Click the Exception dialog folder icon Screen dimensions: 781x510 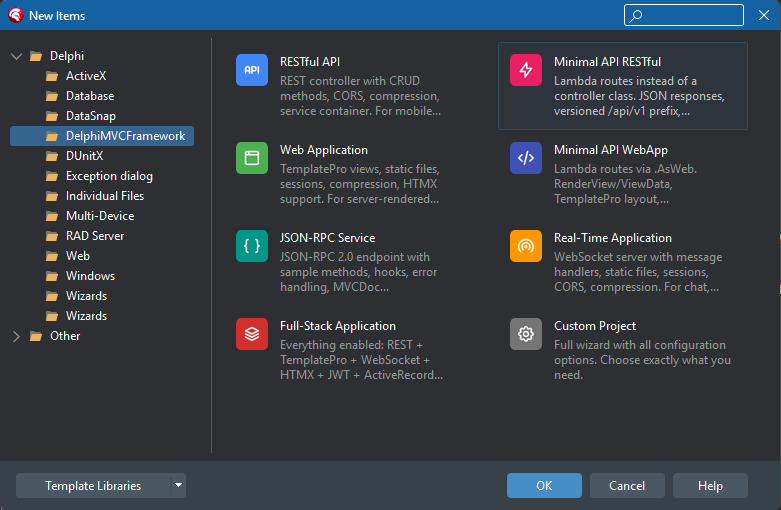pyautogui.click(x=52, y=176)
